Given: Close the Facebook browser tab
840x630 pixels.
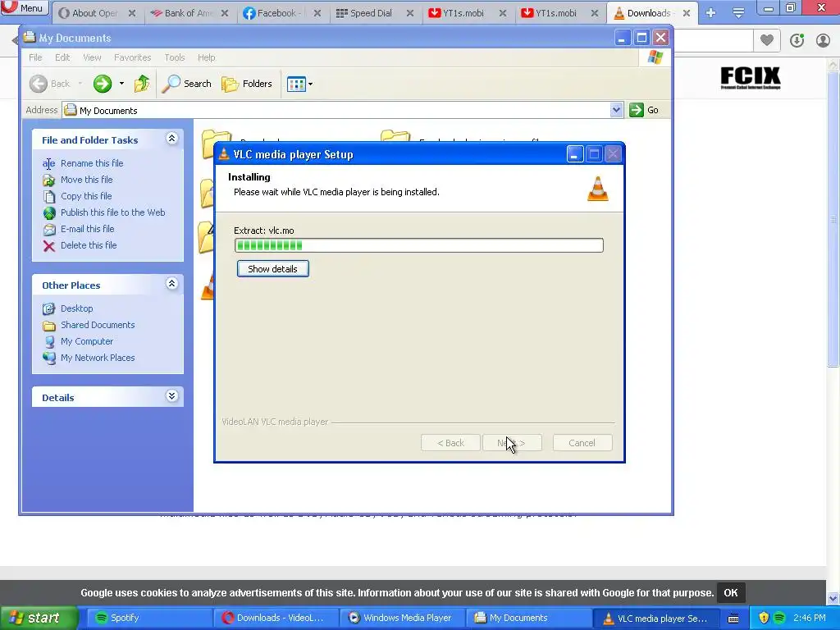Looking at the screenshot, I should [317, 13].
